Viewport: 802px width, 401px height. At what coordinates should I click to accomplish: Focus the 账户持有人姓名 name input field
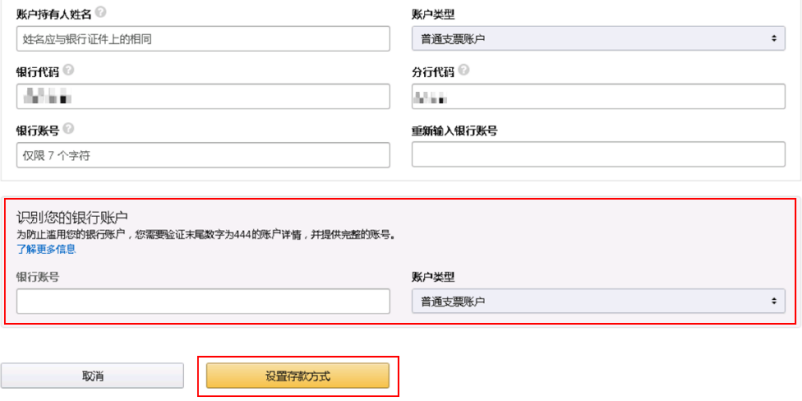(203, 38)
